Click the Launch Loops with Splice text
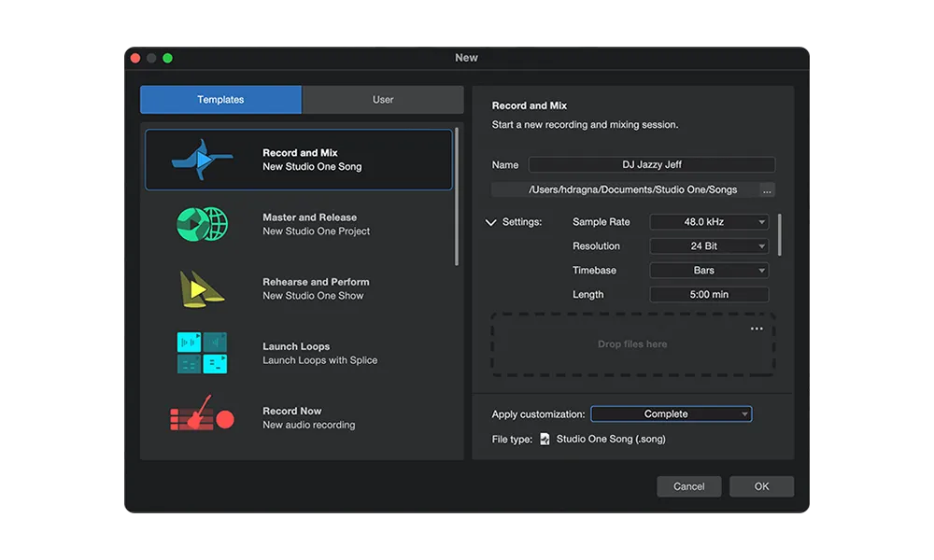 [319, 360]
